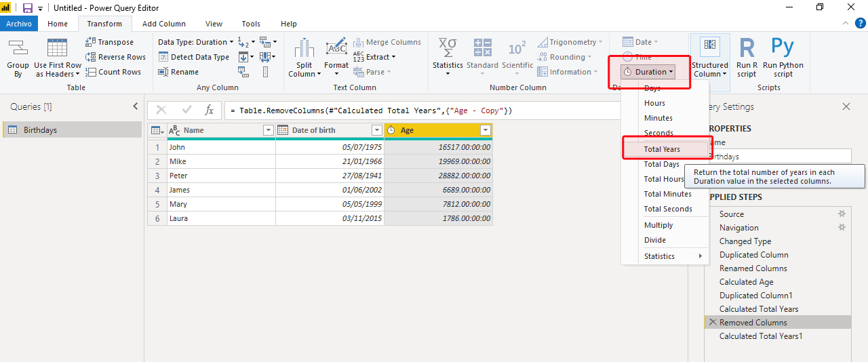
Task: Click the Group By icon
Action: [18, 58]
